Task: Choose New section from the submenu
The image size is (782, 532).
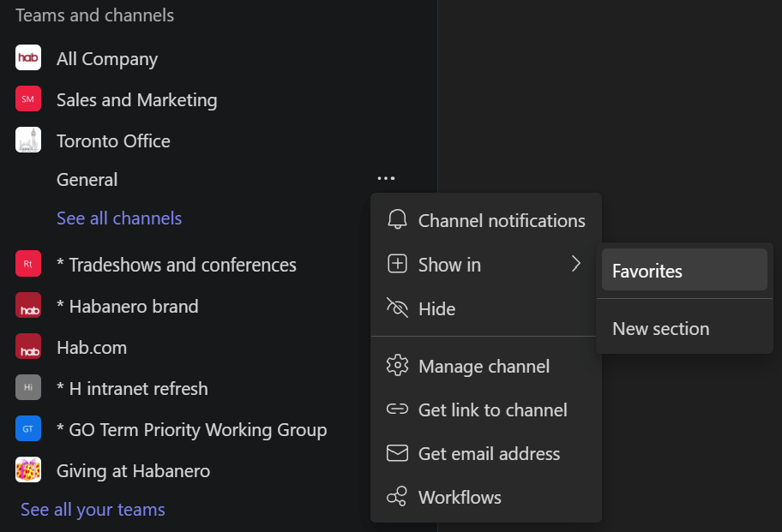Action: [661, 328]
